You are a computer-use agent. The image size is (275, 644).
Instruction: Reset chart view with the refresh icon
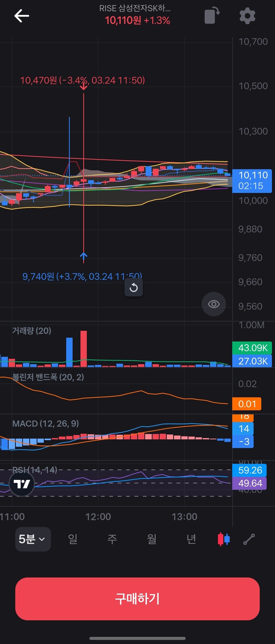(x=134, y=287)
